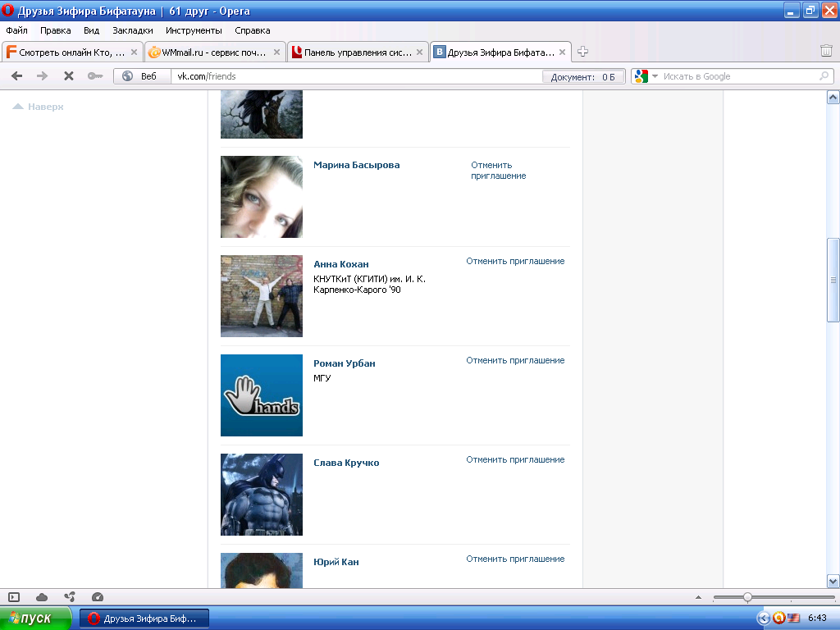Click the raven avatar thumbnail at top
The height and width of the screenshot is (630, 840).
pyautogui.click(x=262, y=114)
